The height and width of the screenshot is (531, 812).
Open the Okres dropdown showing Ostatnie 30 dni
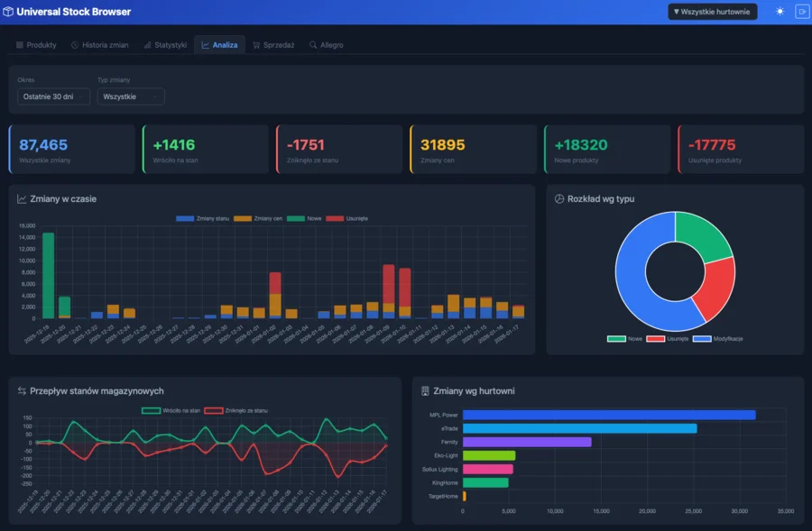click(52, 96)
